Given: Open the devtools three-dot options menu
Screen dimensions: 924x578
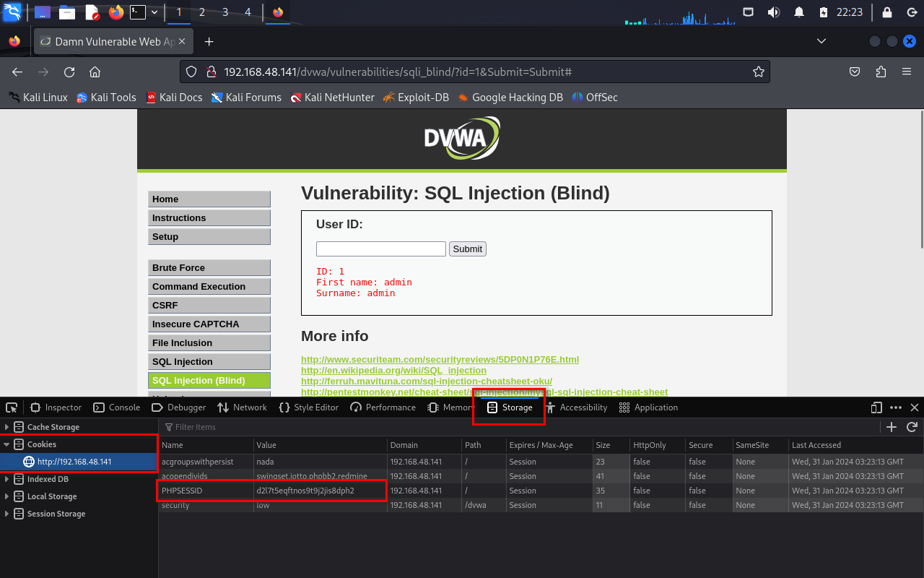Looking at the screenshot, I should tap(896, 407).
